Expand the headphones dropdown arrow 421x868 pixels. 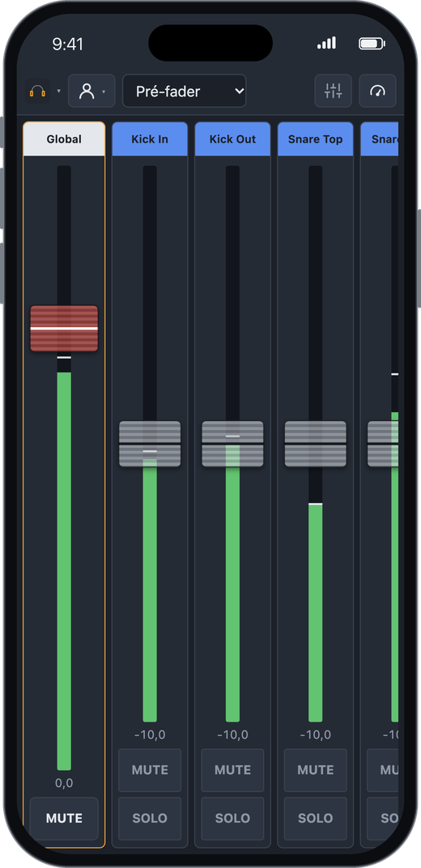pos(58,91)
